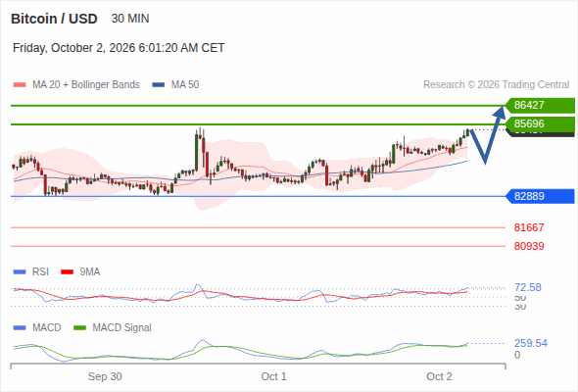Select the 82889 pivot price tag
The height and width of the screenshot is (392, 578).
coord(540,196)
